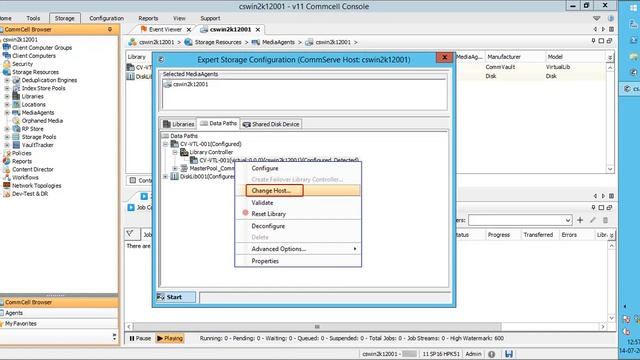
Task: Open Advanced Options submenu
Action: click(278, 249)
